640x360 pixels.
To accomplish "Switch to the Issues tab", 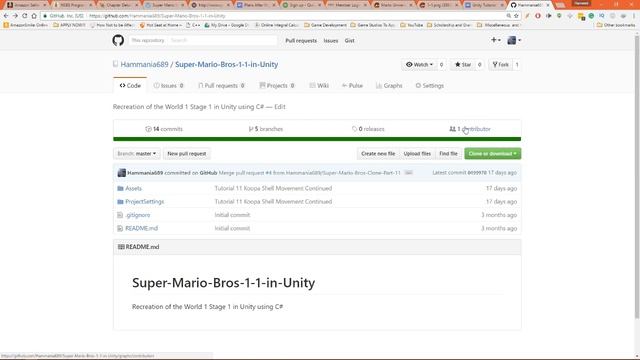I will [x=169, y=85].
